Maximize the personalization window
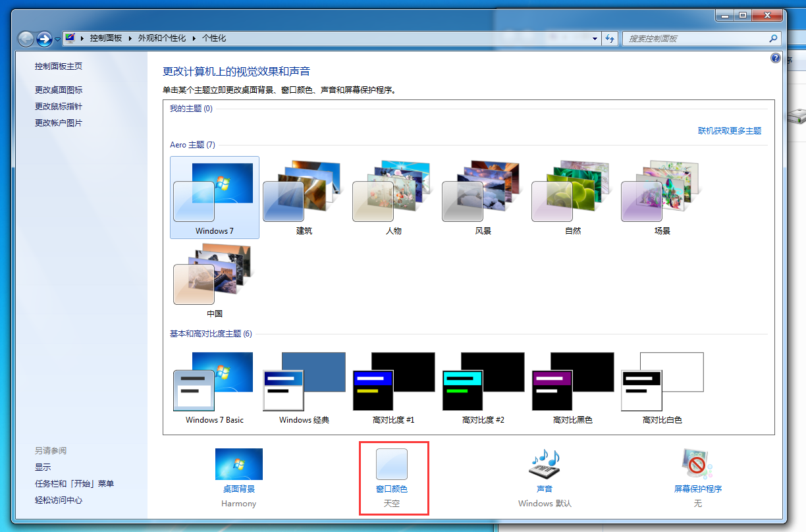This screenshot has width=806, height=532. tap(743, 15)
